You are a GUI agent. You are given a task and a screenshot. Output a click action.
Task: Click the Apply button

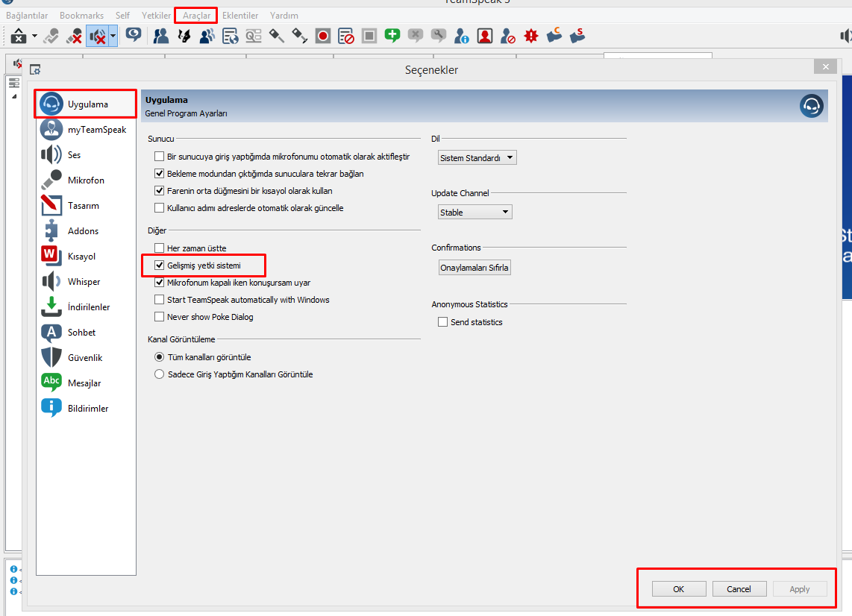(799, 589)
